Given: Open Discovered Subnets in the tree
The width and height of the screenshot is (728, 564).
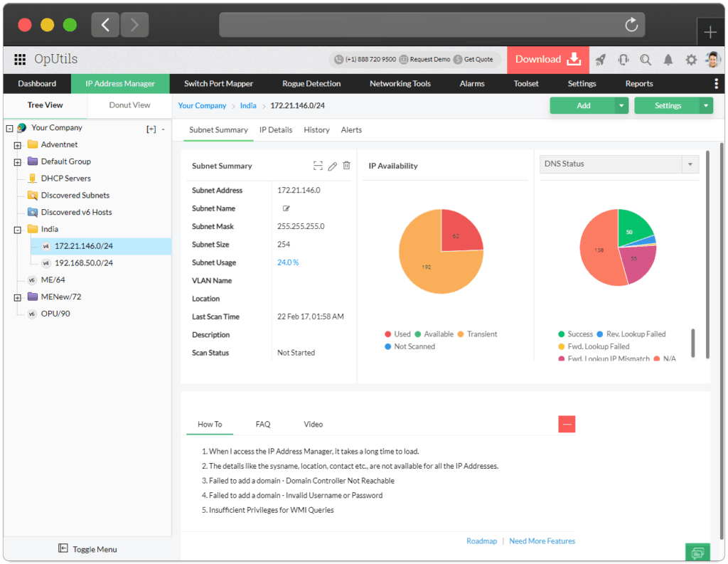Looking at the screenshot, I should tap(75, 195).
